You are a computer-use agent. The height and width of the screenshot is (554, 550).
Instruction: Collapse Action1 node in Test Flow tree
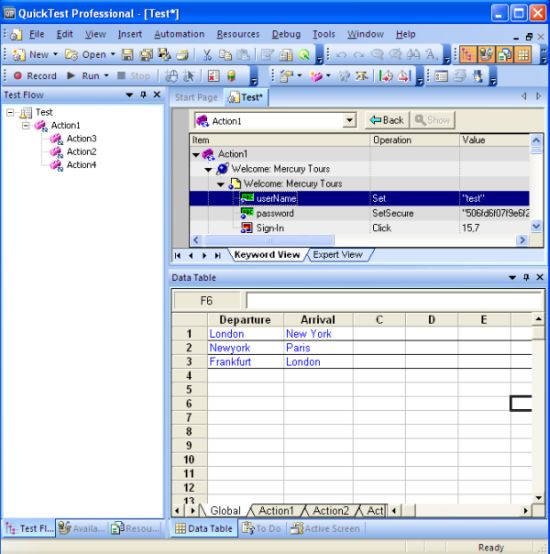coord(26,126)
